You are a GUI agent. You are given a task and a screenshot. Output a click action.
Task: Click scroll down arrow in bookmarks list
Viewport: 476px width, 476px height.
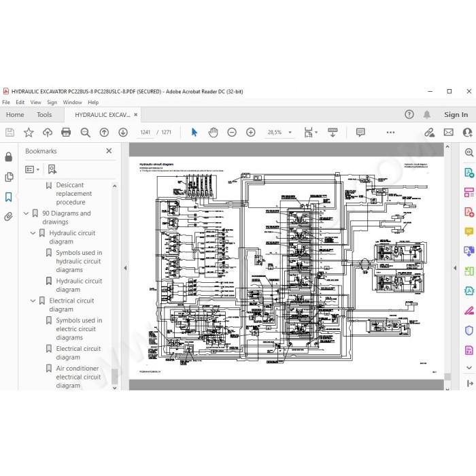(114, 388)
